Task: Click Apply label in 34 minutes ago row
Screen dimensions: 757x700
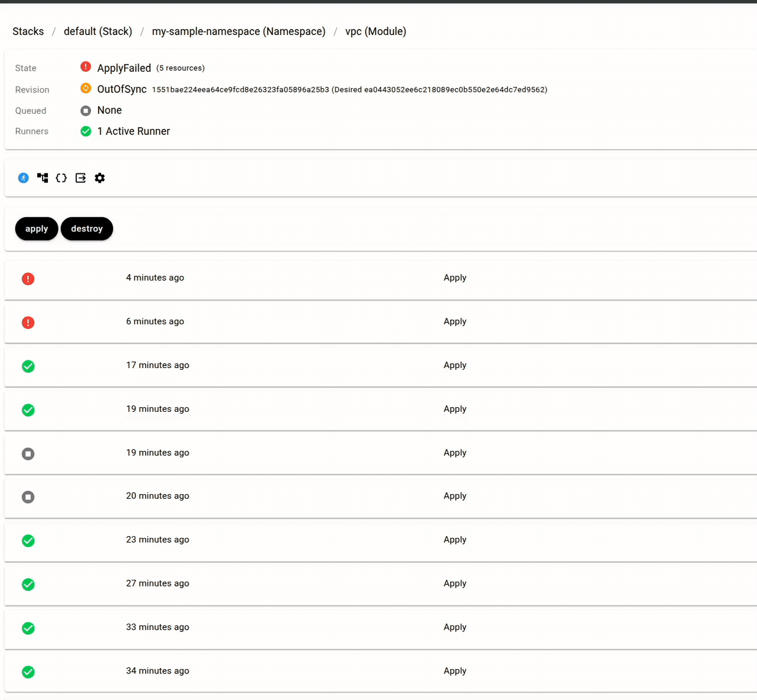Action: click(455, 671)
